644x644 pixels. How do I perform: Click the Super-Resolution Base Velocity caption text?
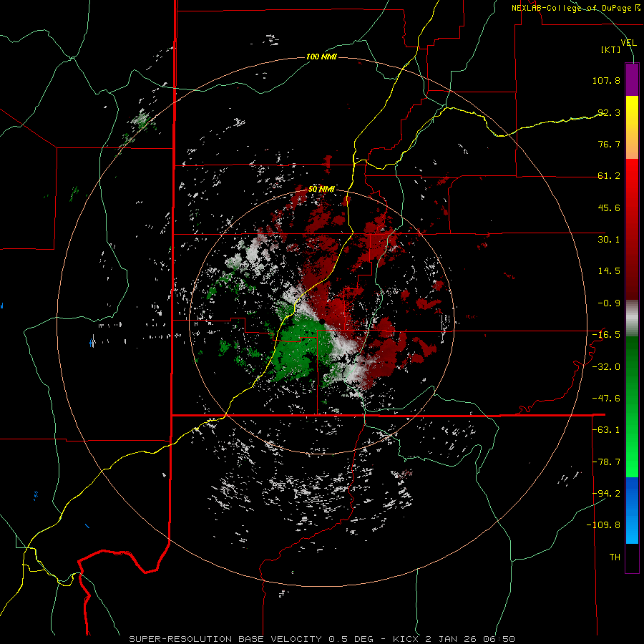(321, 639)
